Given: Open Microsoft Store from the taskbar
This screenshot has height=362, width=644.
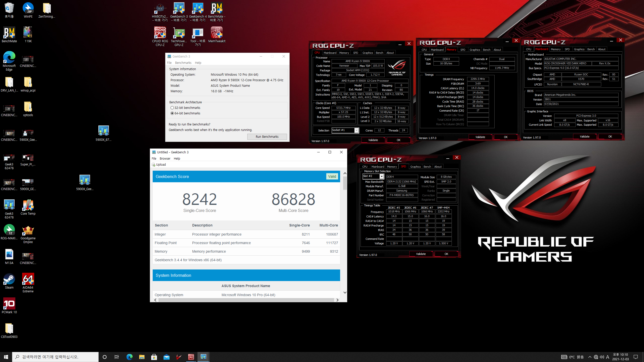Looking at the screenshot, I should pyautogui.click(x=154, y=357).
